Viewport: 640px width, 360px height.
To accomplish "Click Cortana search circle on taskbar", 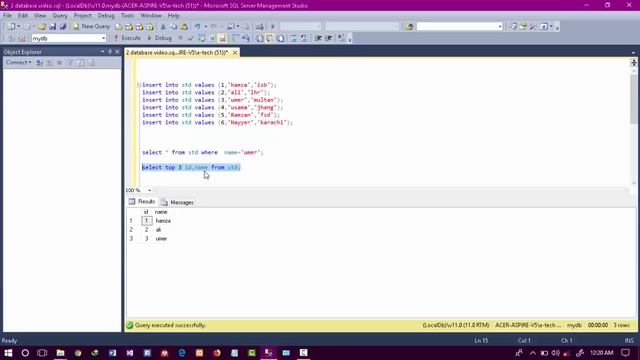I will (x=25, y=353).
